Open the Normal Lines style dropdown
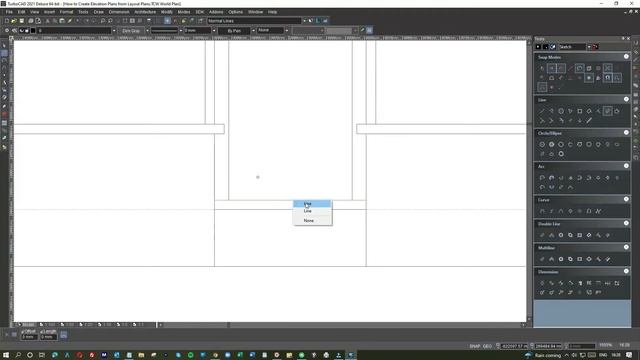This screenshot has height=360, width=640. pos(304,21)
